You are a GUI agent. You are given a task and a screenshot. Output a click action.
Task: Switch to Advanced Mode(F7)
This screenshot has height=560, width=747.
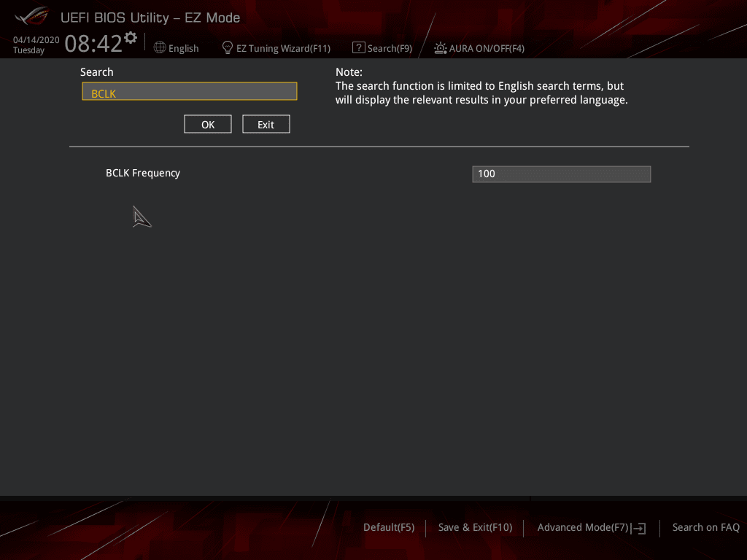(583, 527)
